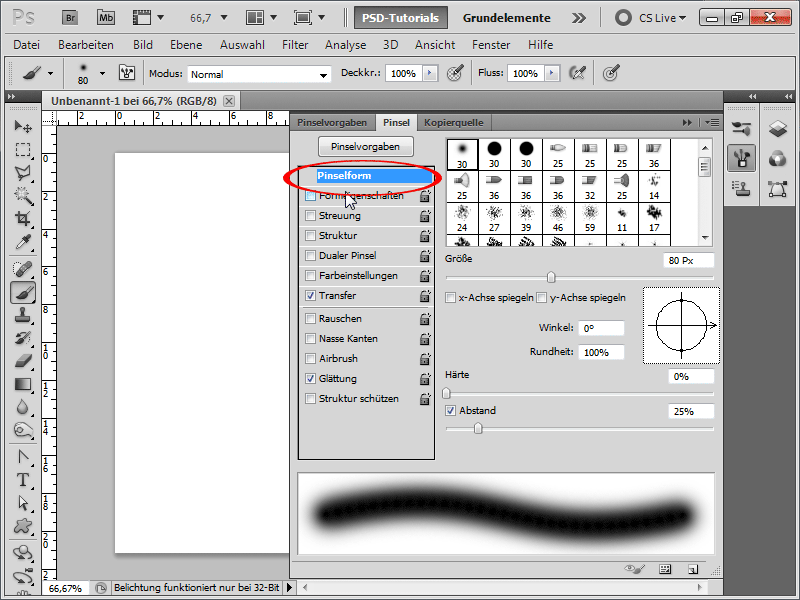800x600 pixels.
Task: Expand more workspaces double arrow
Action: coord(579,18)
